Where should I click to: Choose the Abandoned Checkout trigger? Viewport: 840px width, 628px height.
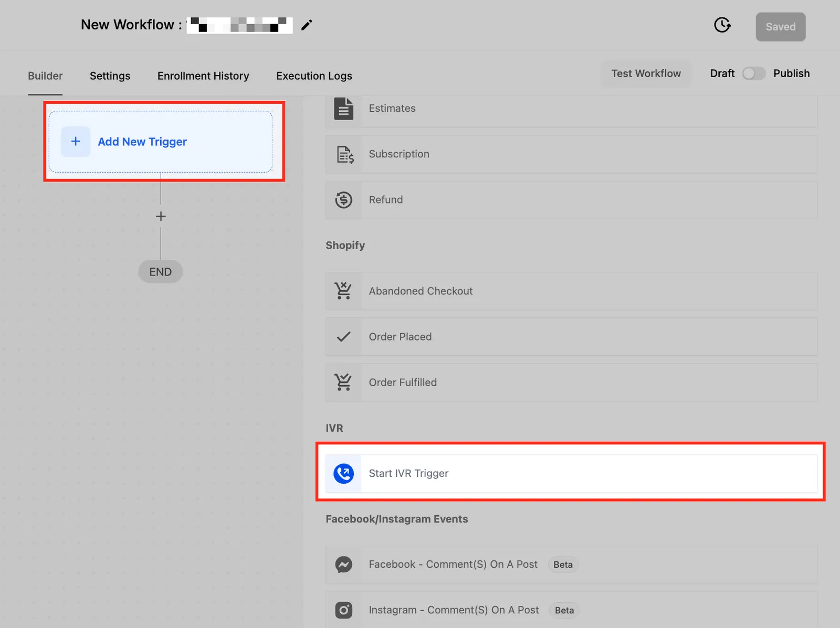572,291
